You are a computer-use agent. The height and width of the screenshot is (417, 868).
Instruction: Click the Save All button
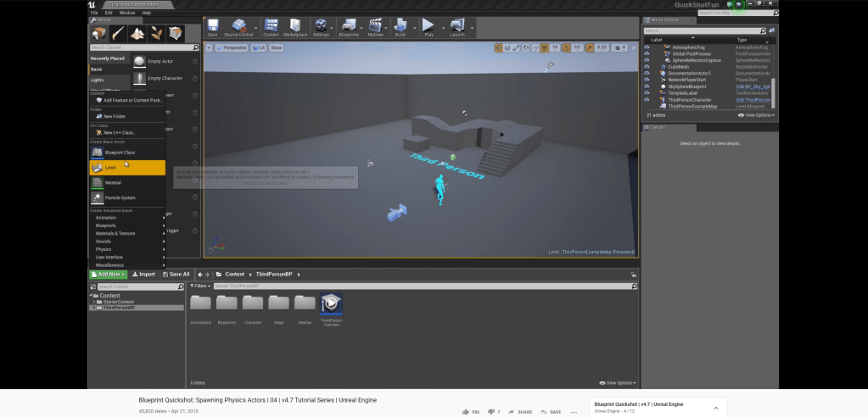pos(176,275)
